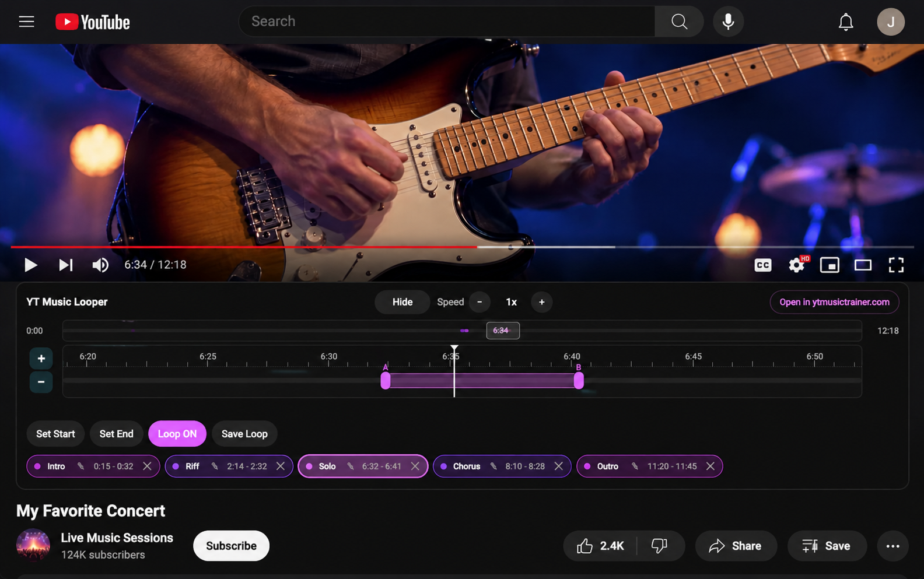Image resolution: width=924 pixels, height=579 pixels.
Task: Enable the miniplayer
Action: 829,265
